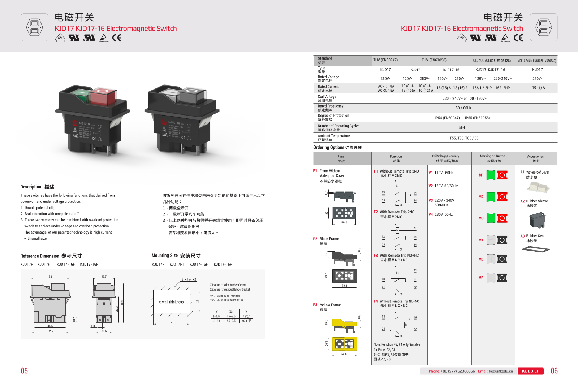Viewport: 578px width, 392px height.
Task: Click the 'V4 230V 50Hz' coil voltage option
Action: tap(440, 214)
